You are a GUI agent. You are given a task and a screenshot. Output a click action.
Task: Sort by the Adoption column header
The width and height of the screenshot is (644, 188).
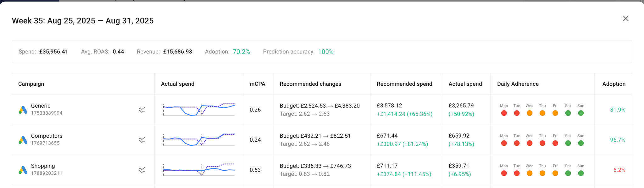613,84
